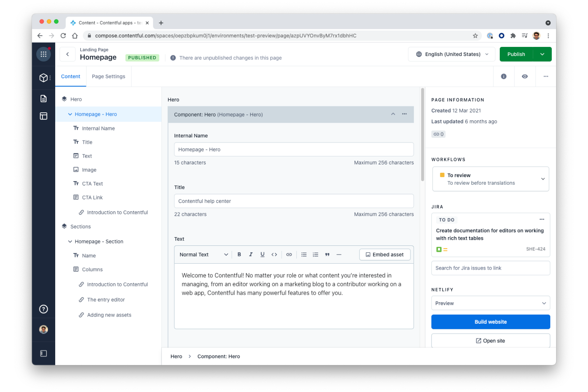Select Adding new assets tree link
The image size is (588, 392).
pos(109,315)
